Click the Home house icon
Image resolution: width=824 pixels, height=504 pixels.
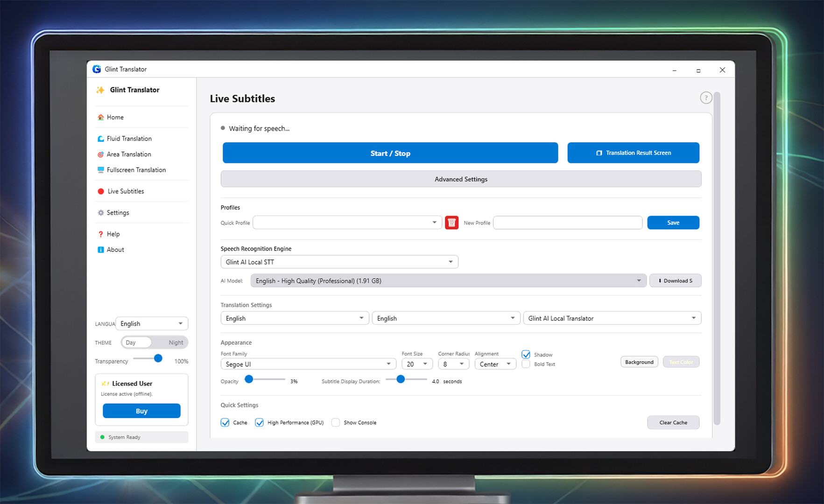pyautogui.click(x=100, y=117)
